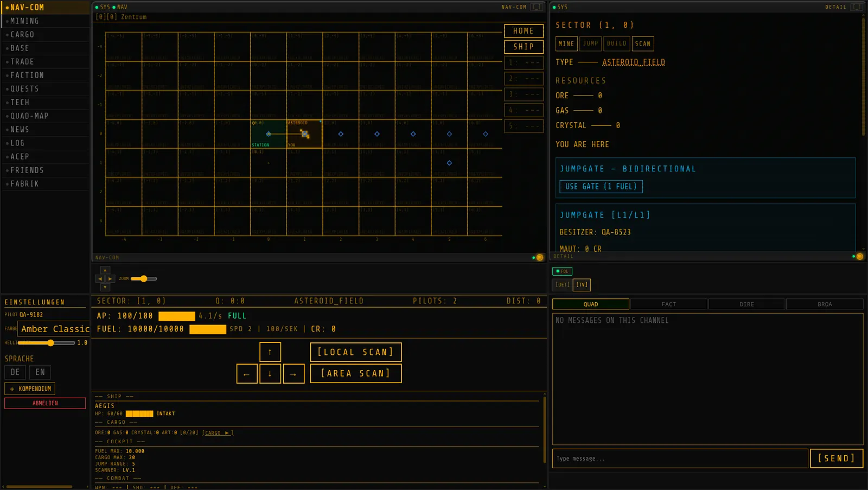868x490 pixels.
Task: Move ship up with the arrow button
Action: click(x=270, y=352)
